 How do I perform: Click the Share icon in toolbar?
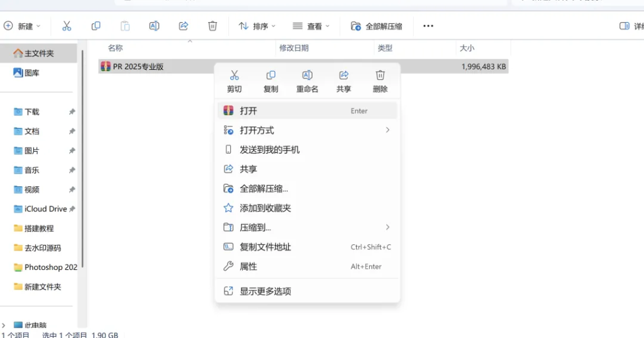click(x=183, y=26)
